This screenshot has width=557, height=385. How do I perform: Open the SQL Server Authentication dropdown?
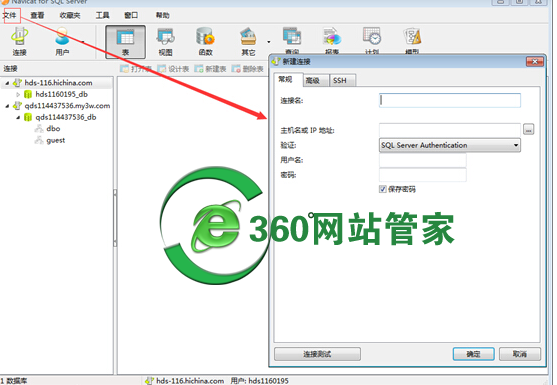pos(450,145)
